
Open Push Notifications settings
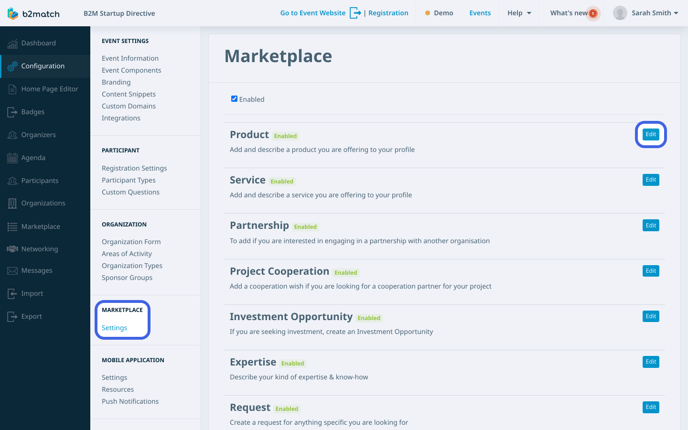coord(130,401)
